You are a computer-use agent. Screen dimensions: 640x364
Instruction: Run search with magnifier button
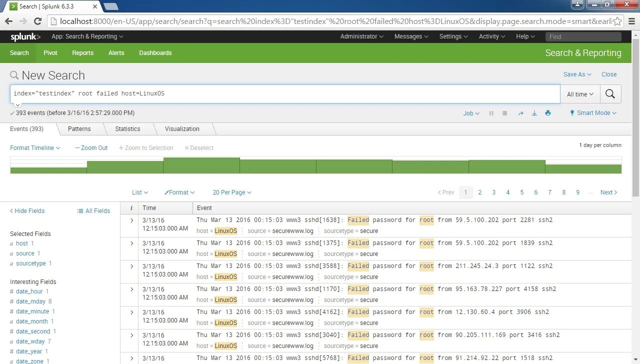pyautogui.click(x=610, y=94)
